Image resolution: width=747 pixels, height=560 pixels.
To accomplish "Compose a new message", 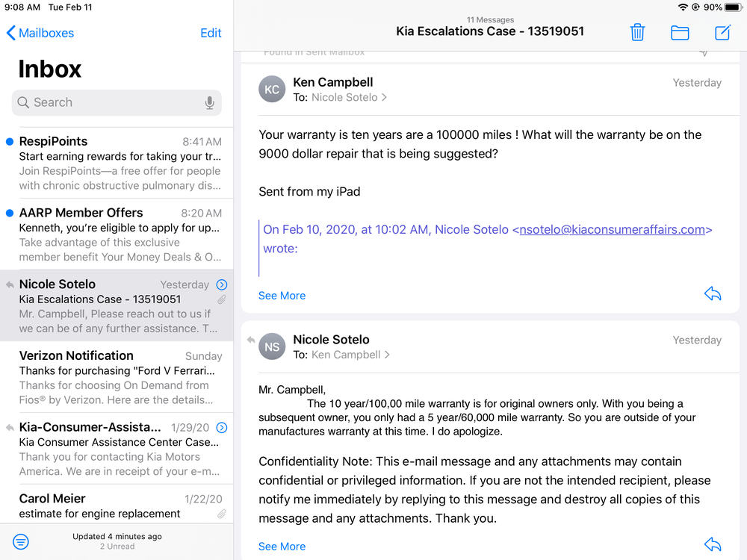I will (722, 32).
